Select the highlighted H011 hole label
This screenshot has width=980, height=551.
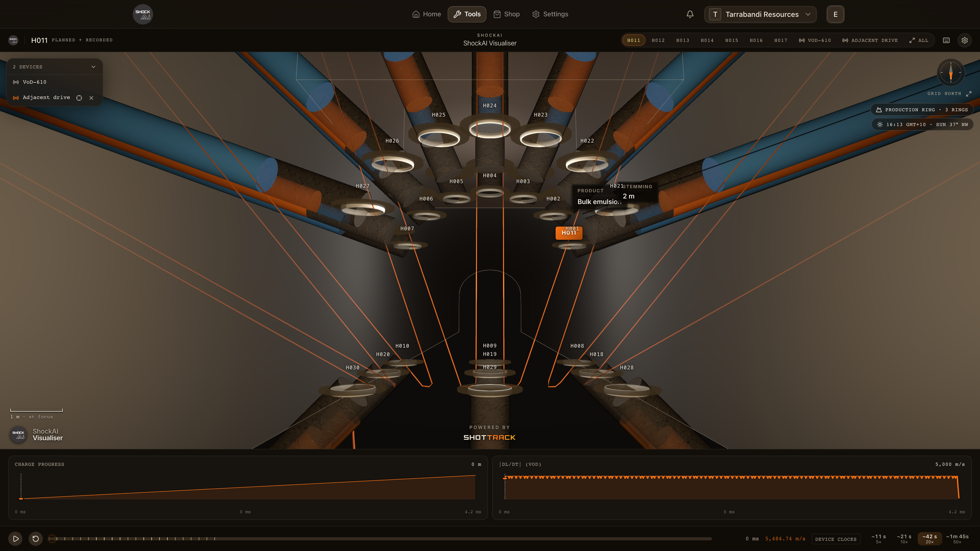point(569,233)
